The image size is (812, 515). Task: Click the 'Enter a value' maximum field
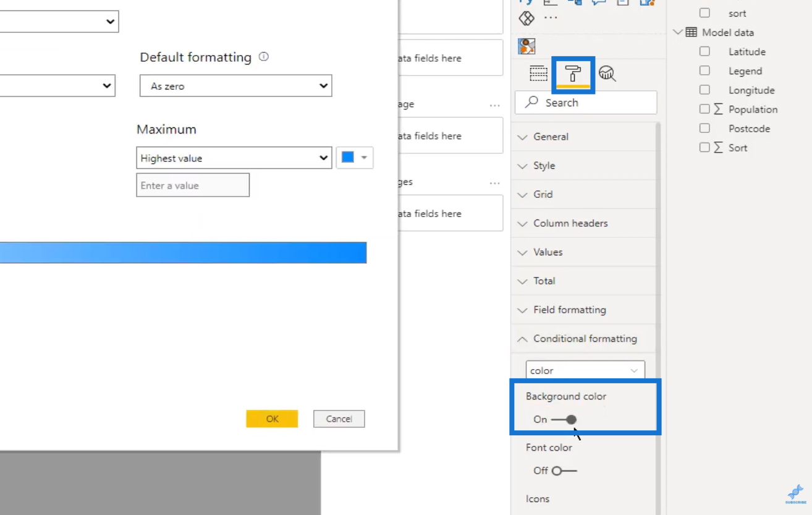coord(193,185)
